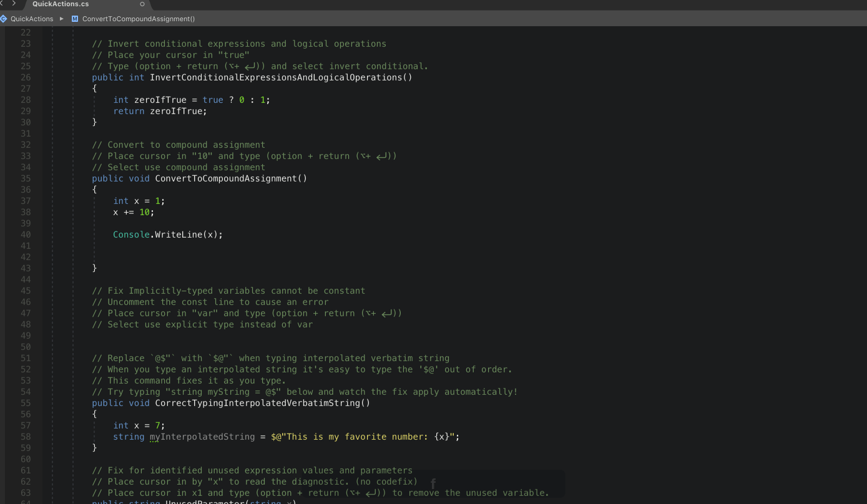Click the unsaved dot on QuickActions.cs tab

142,4
